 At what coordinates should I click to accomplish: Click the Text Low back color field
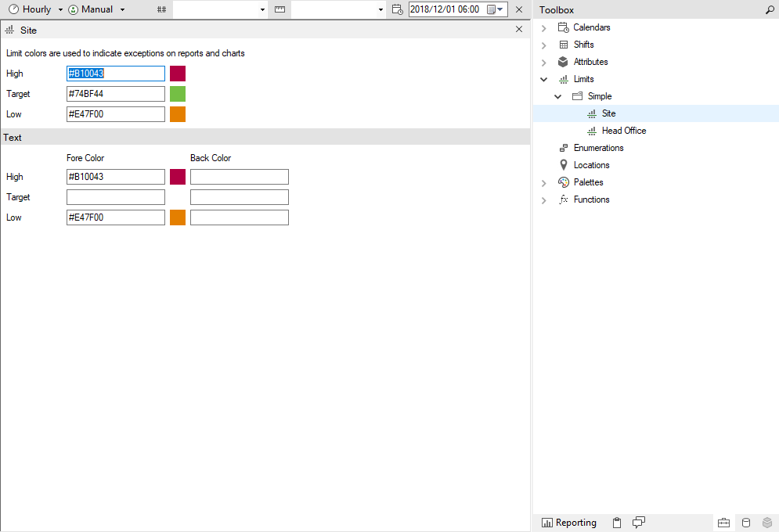pos(240,217)
